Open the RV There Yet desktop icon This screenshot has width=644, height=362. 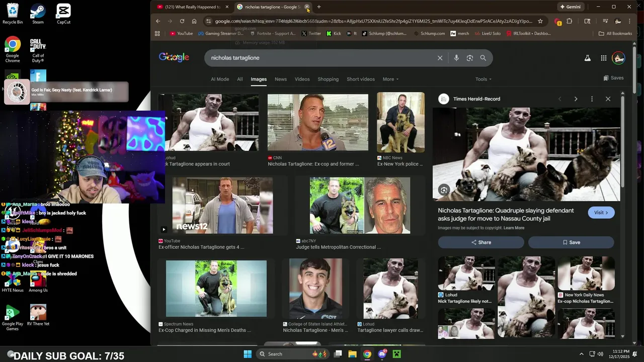(38, 315)
